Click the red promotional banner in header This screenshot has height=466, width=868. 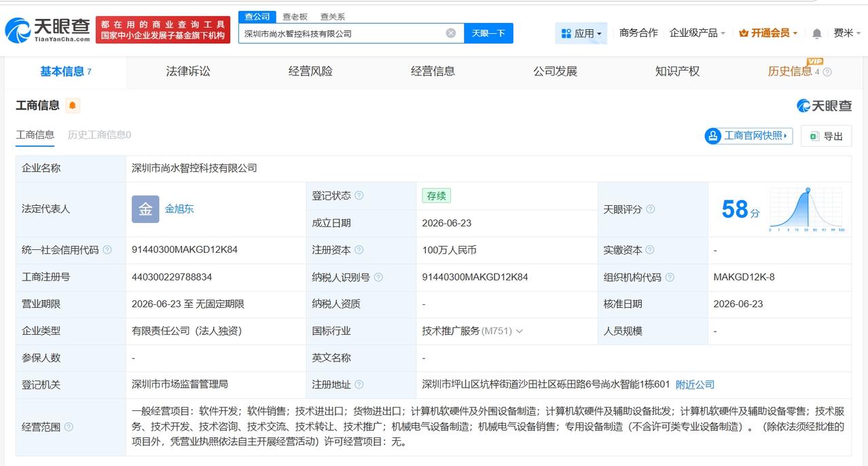click(x=163, y=30)
